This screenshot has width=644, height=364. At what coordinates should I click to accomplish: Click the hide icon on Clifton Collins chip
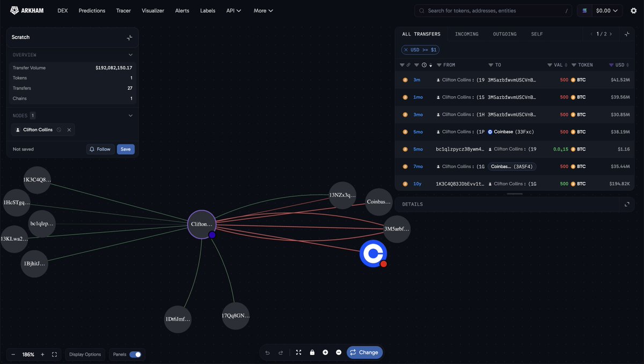[59, 130]
